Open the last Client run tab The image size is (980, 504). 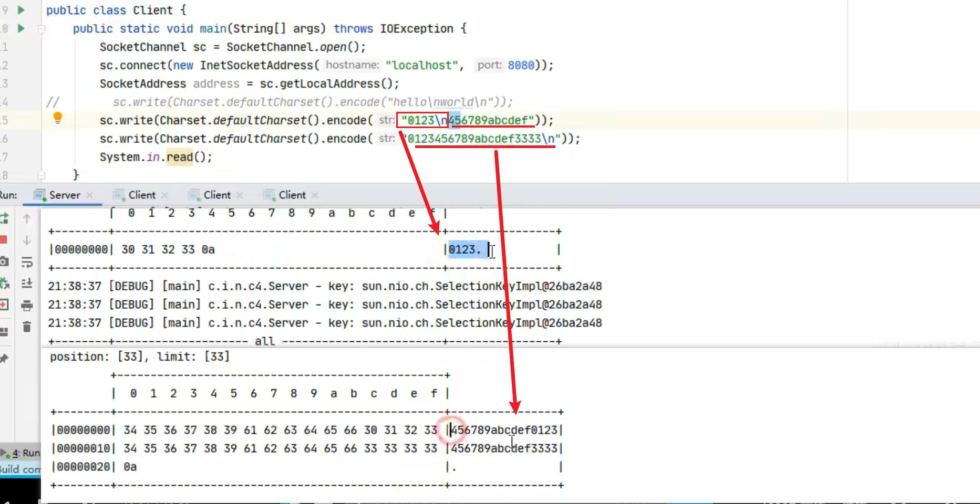pyautogui.click(x=292, y=195)
